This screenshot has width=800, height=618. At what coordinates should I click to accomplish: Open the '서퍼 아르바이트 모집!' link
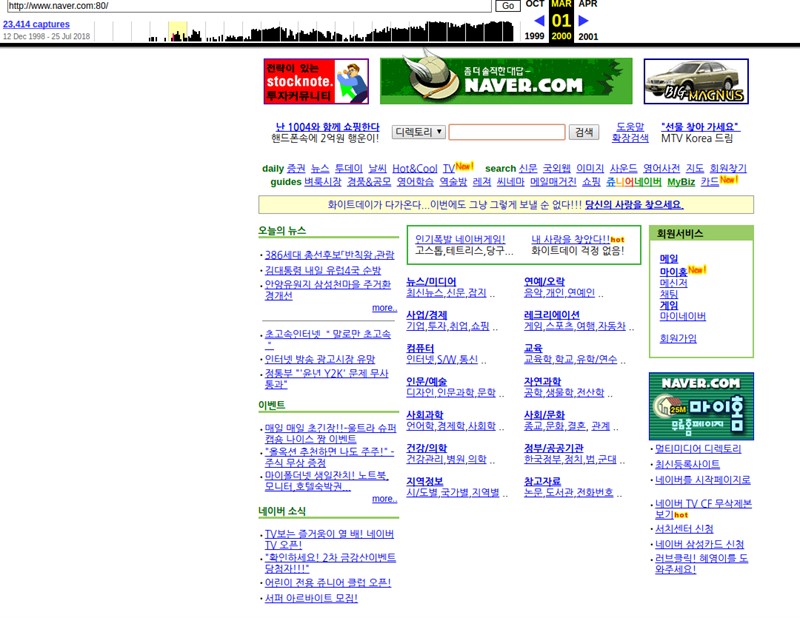tap(311, 598)
